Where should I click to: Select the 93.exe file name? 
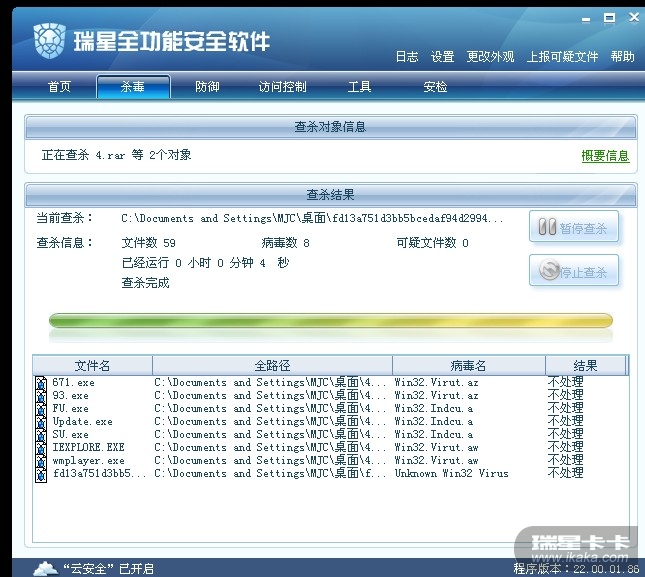(x=70, y=396)
